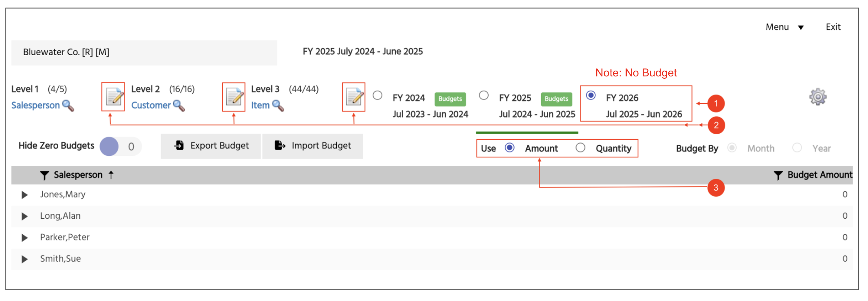Click Exit in the top right

point(833,27)
